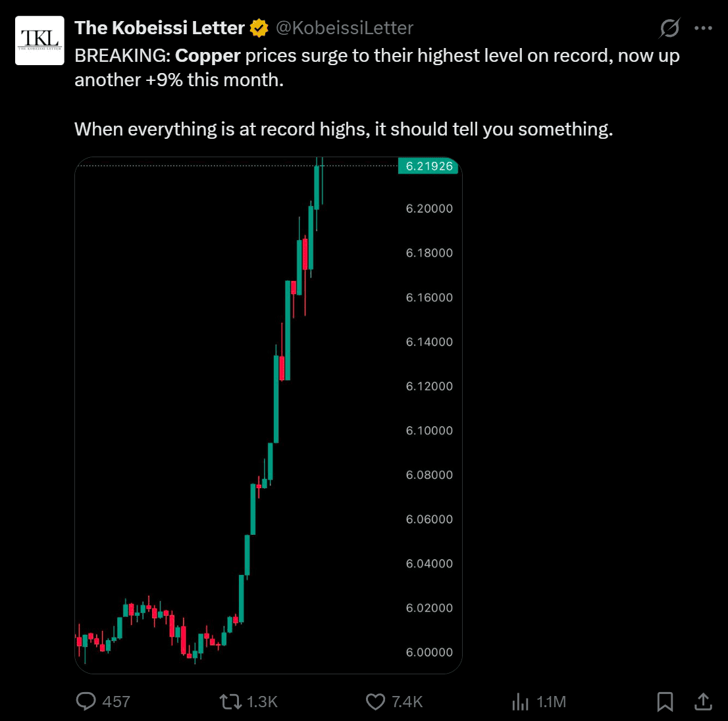
Task: Click the gold verified badge
Action: pos(259,28)
